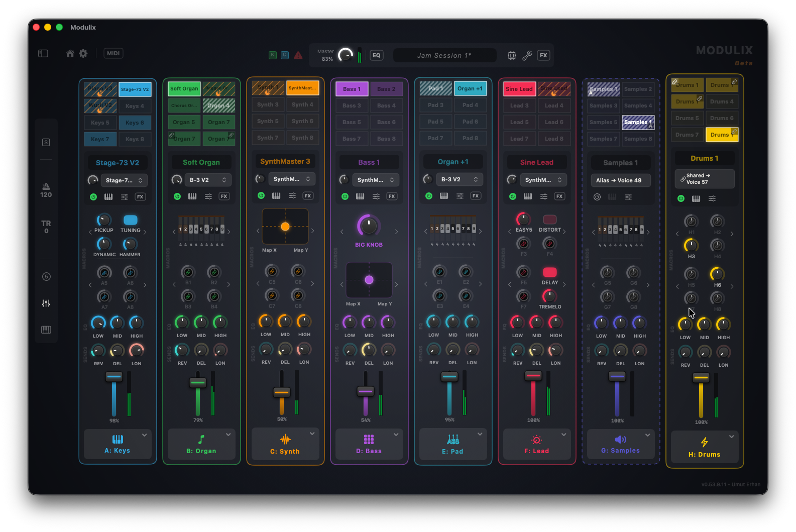Toggle the TUNING macro switch
Image resolution: width=796 pixels, height=532 pixels.
[x=131, y=220]
